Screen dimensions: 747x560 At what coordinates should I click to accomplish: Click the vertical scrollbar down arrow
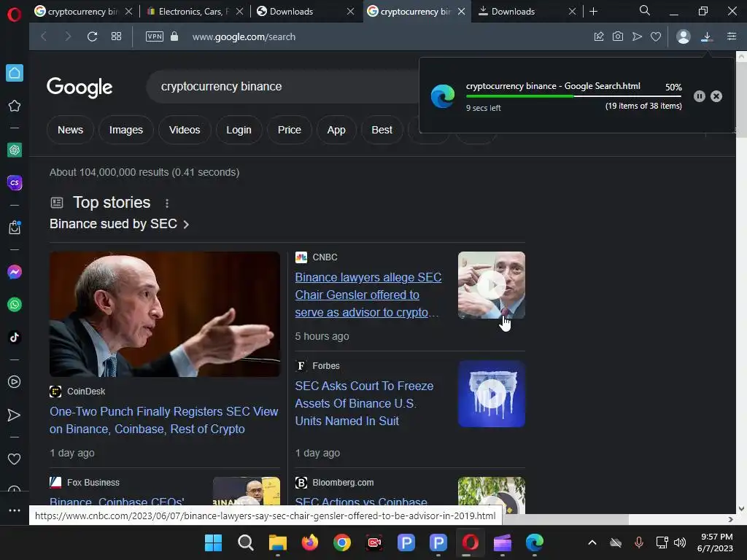[741, 508]
